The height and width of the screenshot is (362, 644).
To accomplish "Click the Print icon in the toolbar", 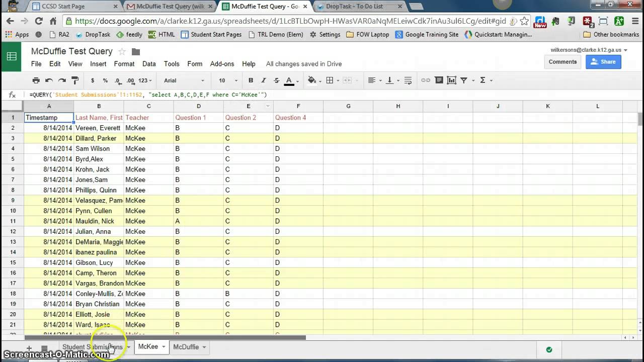I will [36, 80].
